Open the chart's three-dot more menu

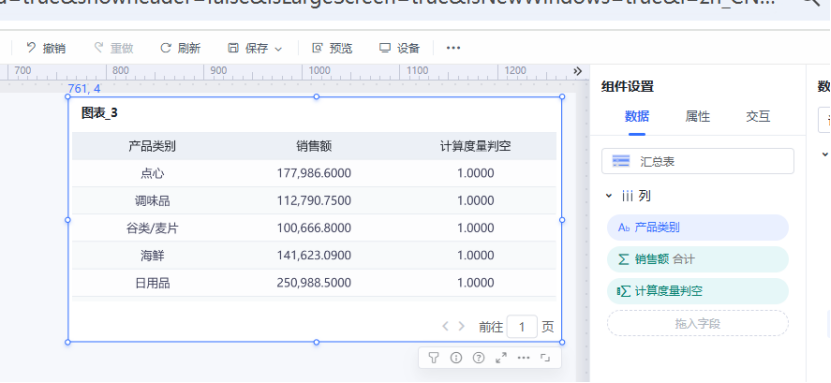click(x=524, y=358)
